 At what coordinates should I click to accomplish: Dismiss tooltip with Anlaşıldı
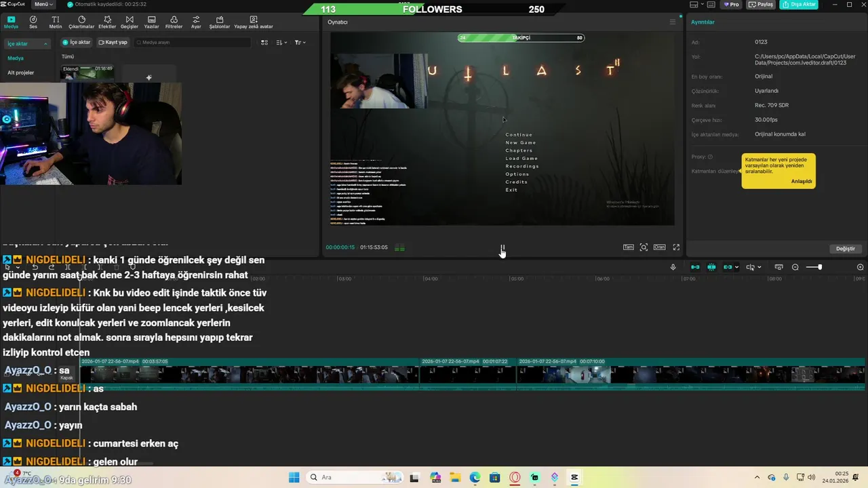coord(801,181)
